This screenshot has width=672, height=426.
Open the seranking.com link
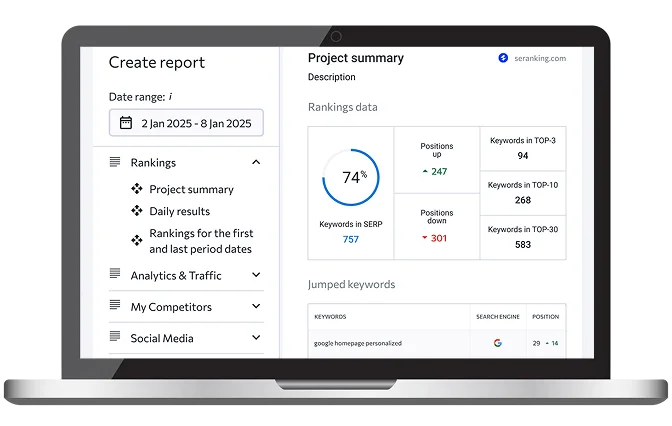pyautogui.click(x=540, y=58)
